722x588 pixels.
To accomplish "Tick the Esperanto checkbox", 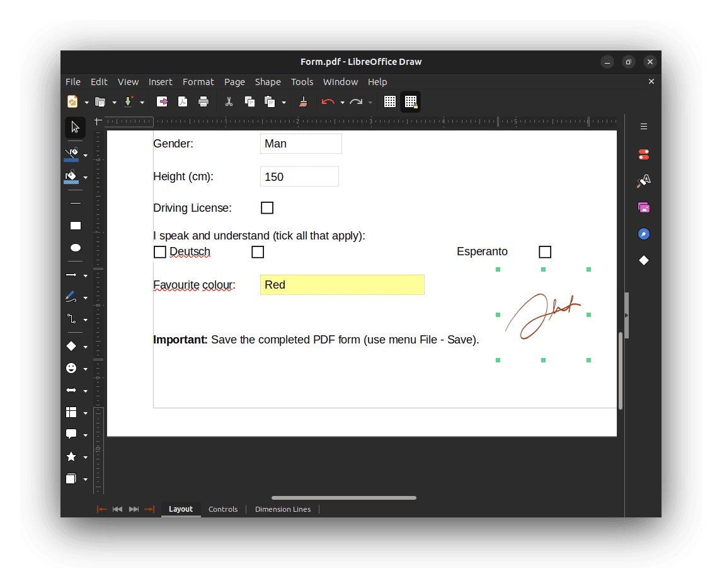I will tap(545, 252).
